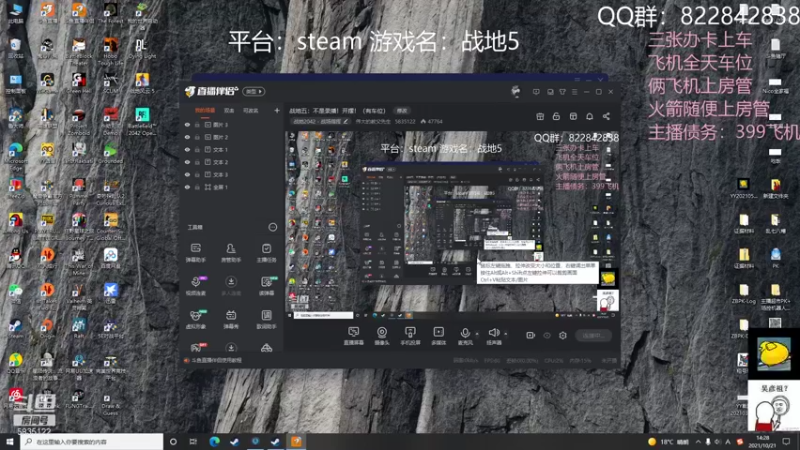The height and width of the screenshot is (450, 800).
Task: Start recording with the camcorder icon
Action: pos(531,335)
